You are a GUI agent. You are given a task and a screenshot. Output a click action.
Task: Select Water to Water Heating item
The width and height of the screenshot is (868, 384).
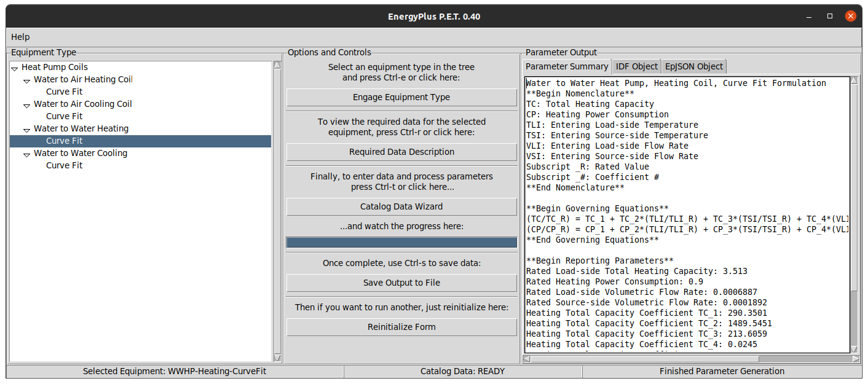pyautogui.click(x=81, y=128)
